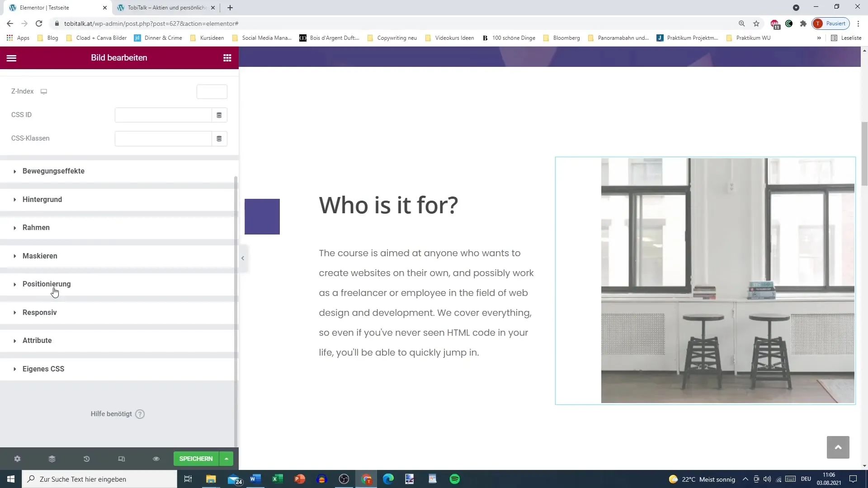Click dynamic tags icon for CSS-Klassen
The width and height of the screenshot is (868, 488).
pyautogui.click(x=219, y=139)
